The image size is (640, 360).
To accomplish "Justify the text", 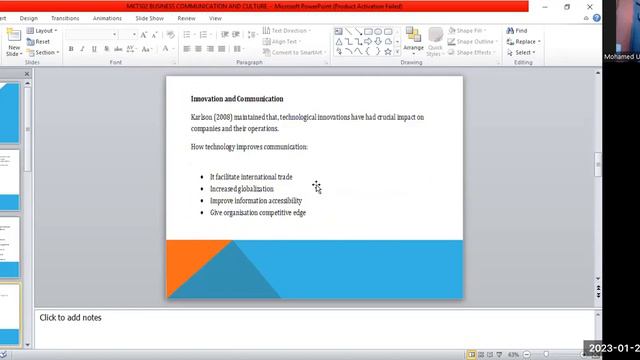I will click(222, 49).
